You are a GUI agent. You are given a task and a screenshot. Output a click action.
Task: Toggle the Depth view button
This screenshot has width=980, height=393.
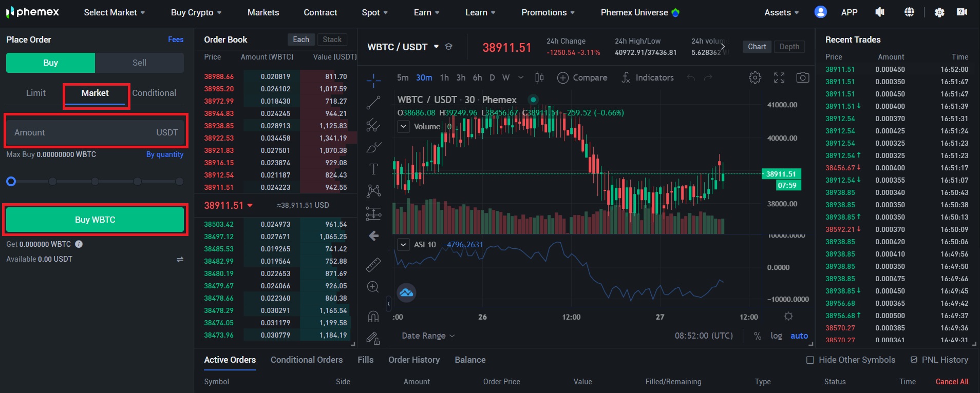(789, 47)
